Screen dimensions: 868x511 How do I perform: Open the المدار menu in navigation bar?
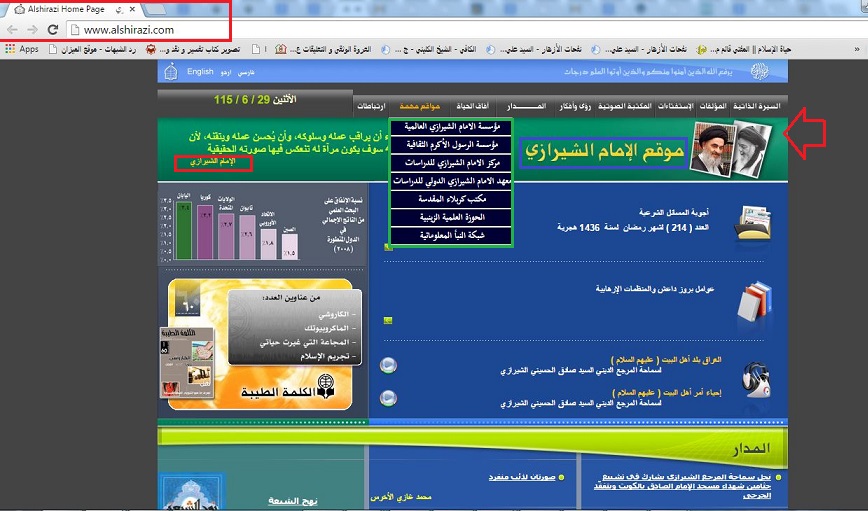[x=526, y=106]
